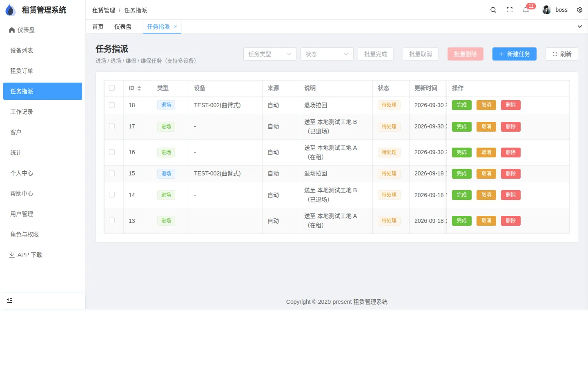
Task: Go to 工作记录 menu item
Action: point(42,112)
